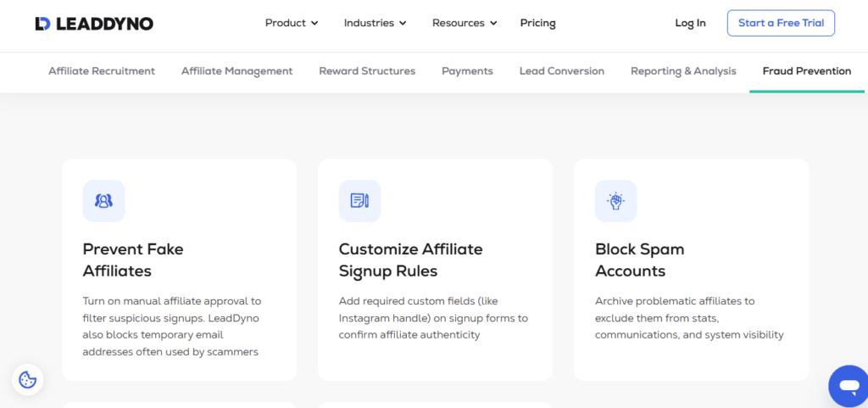This screenshot has width=868, height=408.
Task: Click the Log In link
Action: tap(690, 23)
